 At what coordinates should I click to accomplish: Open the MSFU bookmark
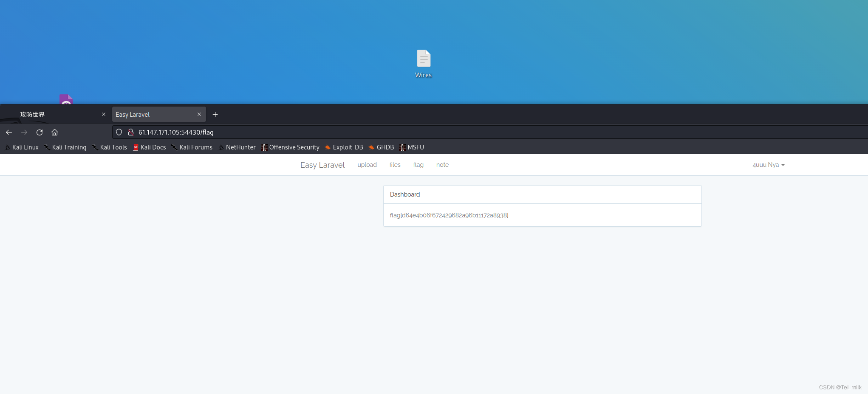click(412, 147)
